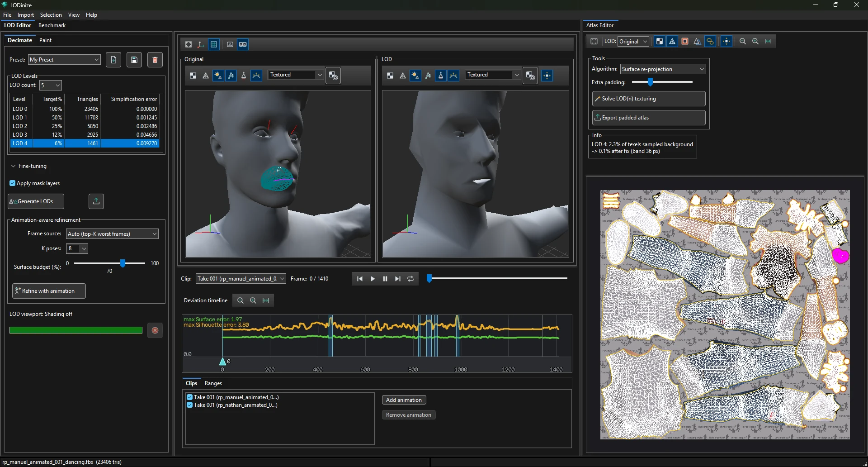Save the preset using the floppy disk icon
Screen dimensions: 868x467
point(134,60)
